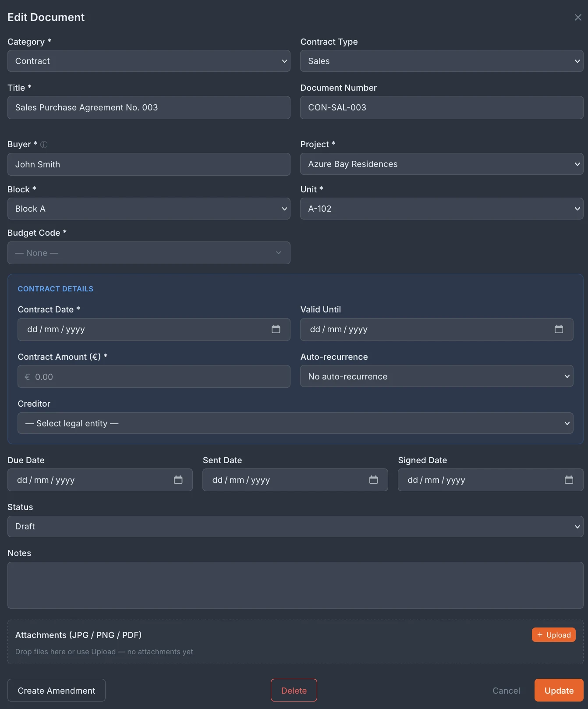Focus the Title input field
Image resolution: width=588 pixels, height=709 pixels.
point(149,107)
